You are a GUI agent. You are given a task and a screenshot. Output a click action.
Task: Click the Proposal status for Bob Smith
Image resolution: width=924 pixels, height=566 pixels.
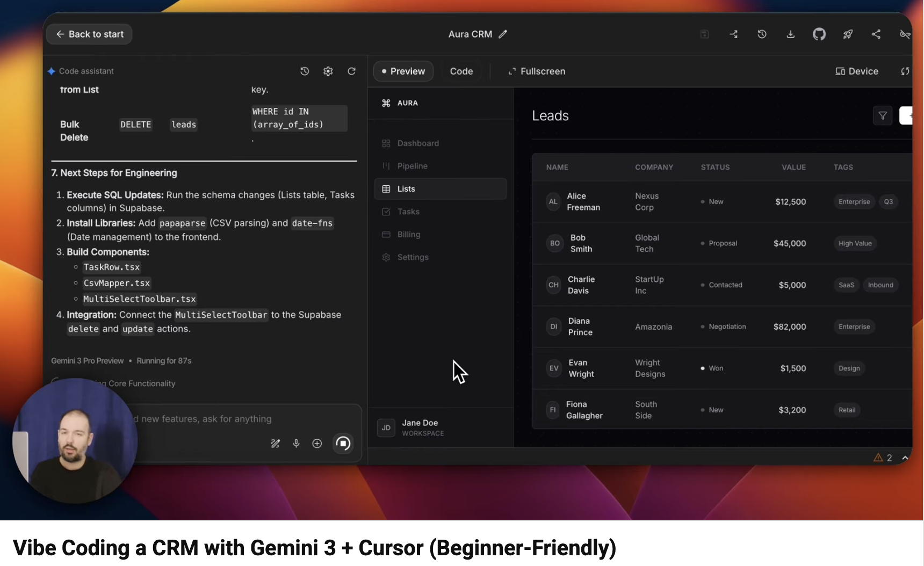[719, 243]
